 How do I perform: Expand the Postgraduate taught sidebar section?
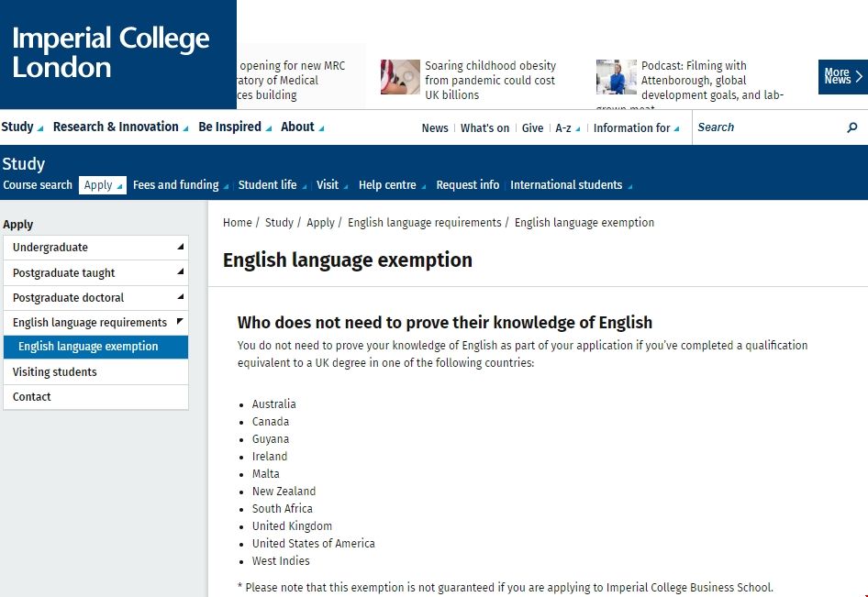tap(181, 272)
